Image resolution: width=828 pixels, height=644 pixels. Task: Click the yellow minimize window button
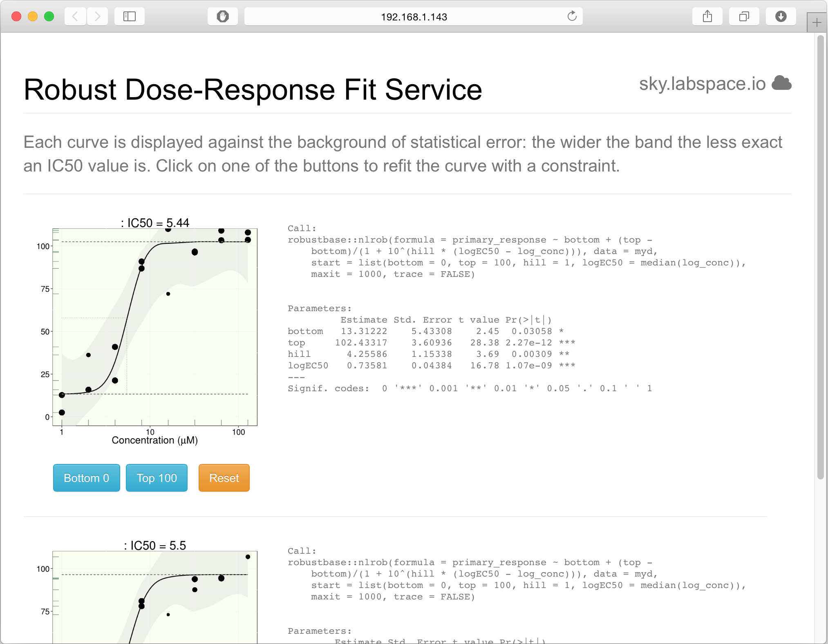[x=33, y=16]
